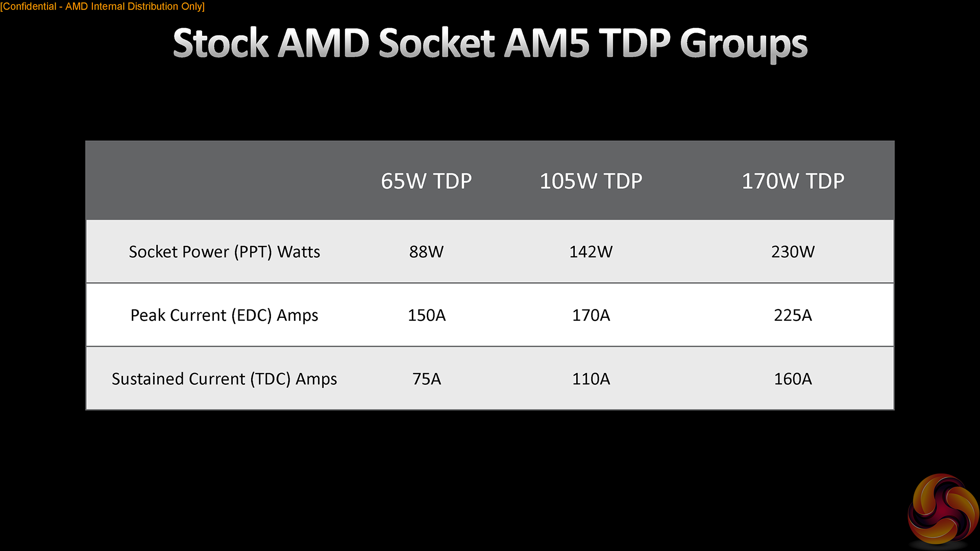
Task: Select the 150A peak current value
Action: (426, 315)
